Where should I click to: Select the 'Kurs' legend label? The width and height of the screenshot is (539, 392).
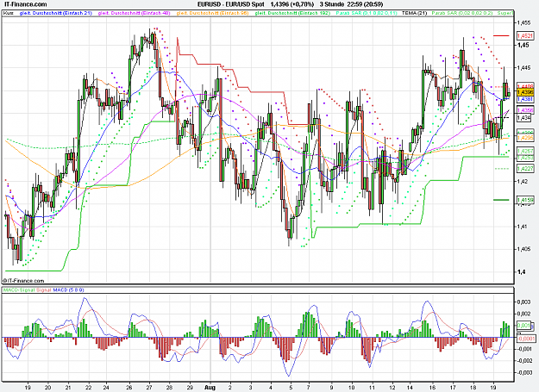(x=9, y=13)
